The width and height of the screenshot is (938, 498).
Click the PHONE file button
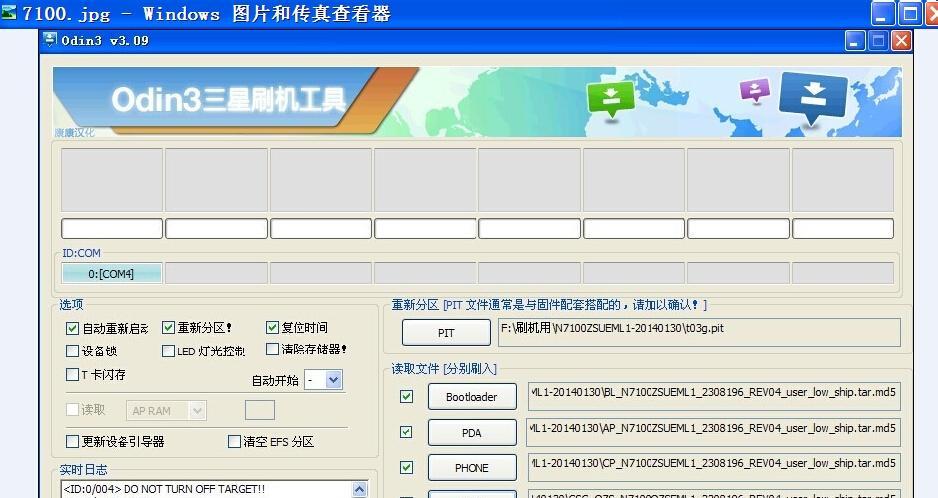(x=472, y=468)
